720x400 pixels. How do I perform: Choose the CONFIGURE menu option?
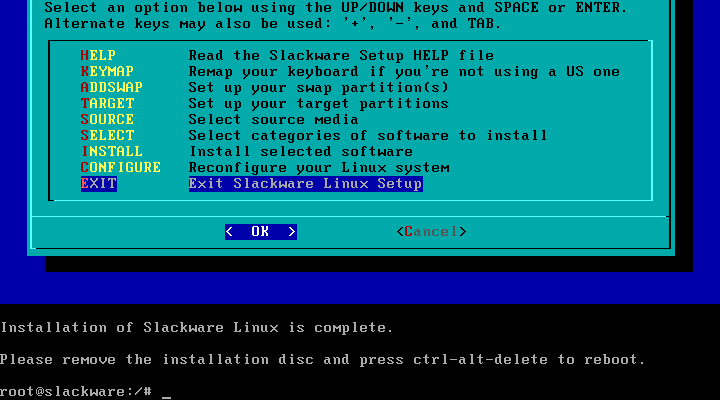click(x=120, y=168)
